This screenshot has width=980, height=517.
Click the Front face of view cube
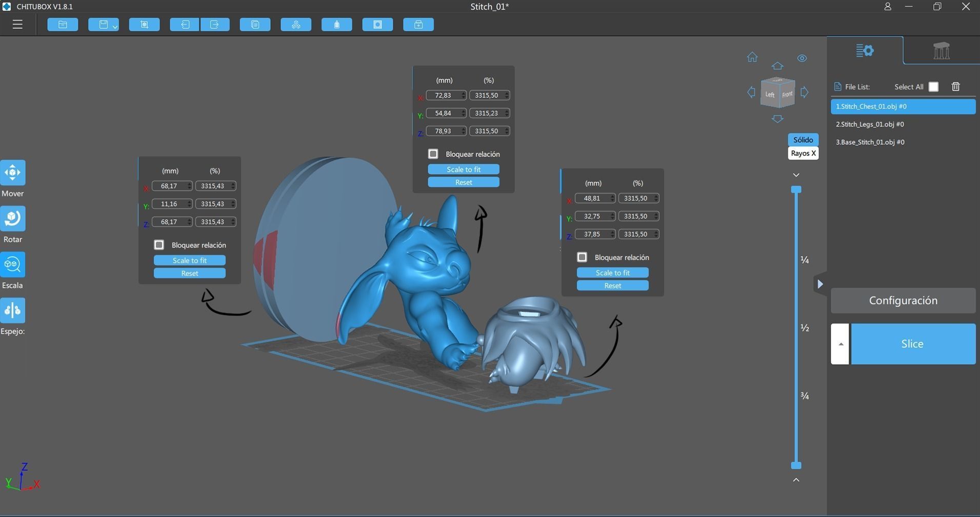pyautogui.click(x=787, y=94)
